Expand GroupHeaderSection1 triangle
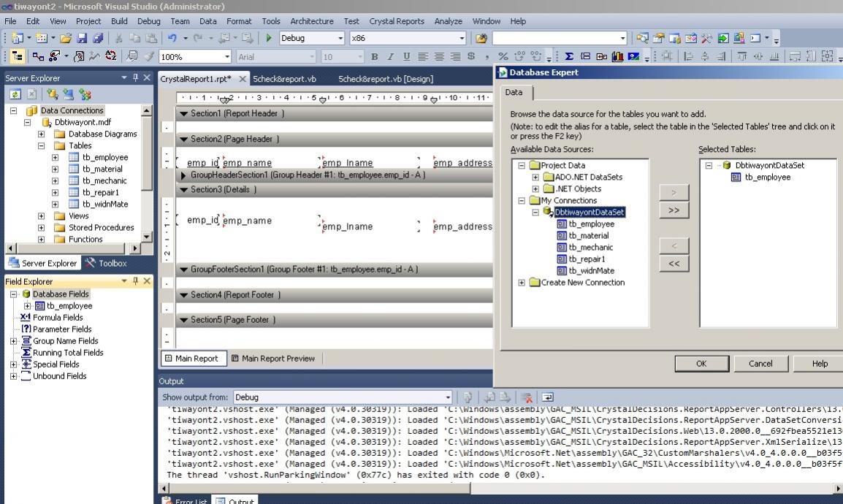Image resolution: width=843 pixels, height=504 pixels. [183, 175]
